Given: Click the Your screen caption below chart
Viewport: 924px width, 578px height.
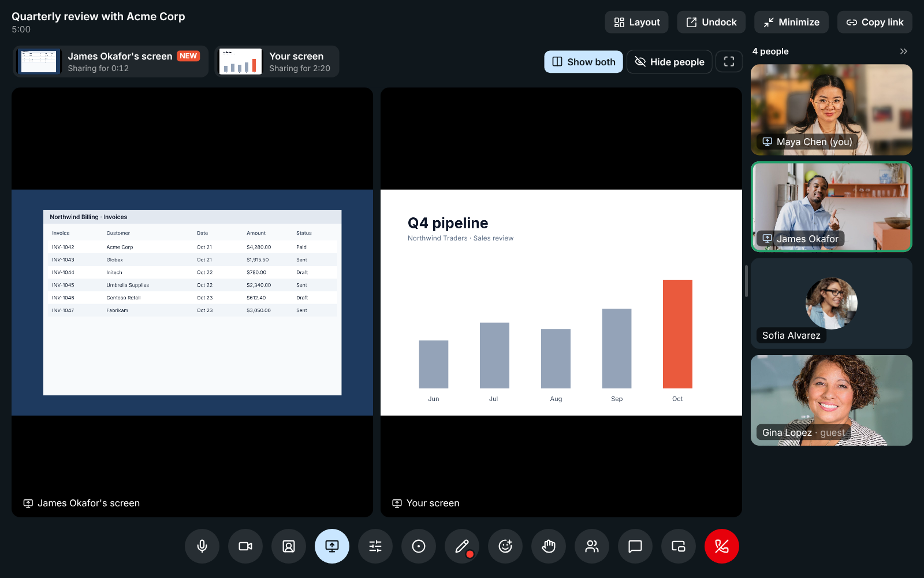Looking at the screenshot, I should [x=433, y=503].
